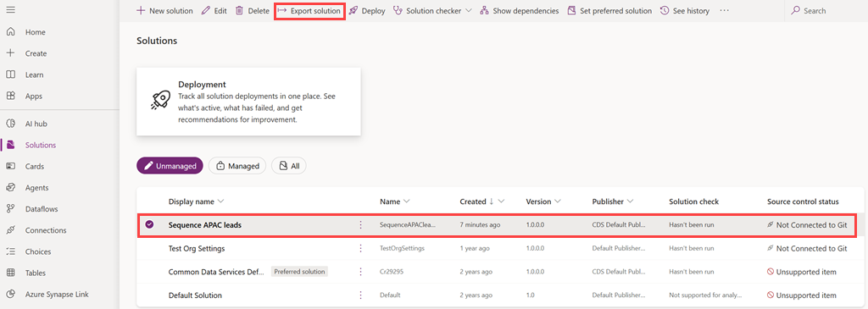The height and width of the screenshot is (309, 868).
Task: Click Export solution command
Action: (x=309, y=10)
